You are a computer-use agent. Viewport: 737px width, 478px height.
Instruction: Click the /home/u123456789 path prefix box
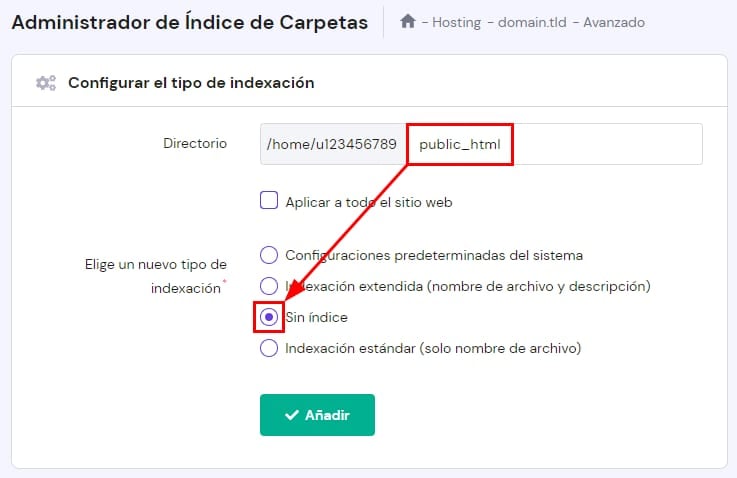[x=334, y=144]
